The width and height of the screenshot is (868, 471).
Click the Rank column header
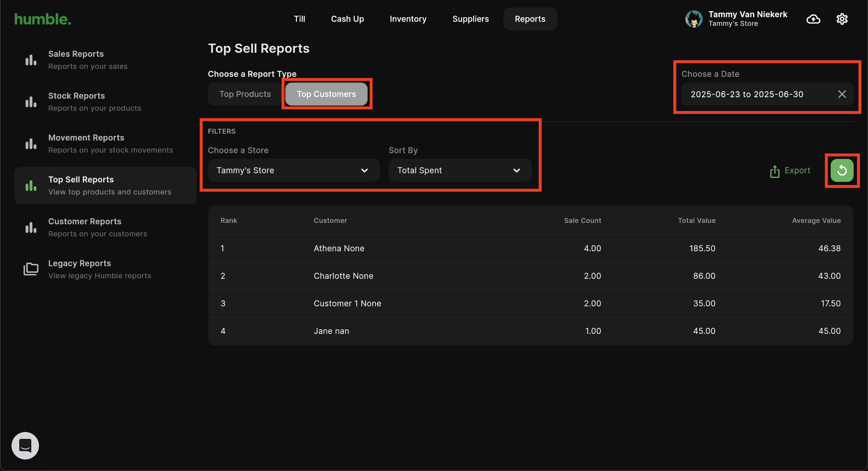point(229,221)
